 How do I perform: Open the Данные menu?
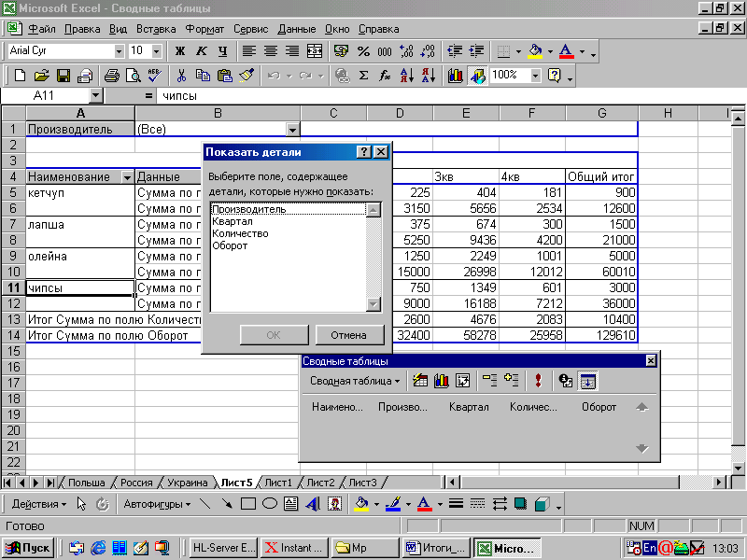(x=296, y=29)
